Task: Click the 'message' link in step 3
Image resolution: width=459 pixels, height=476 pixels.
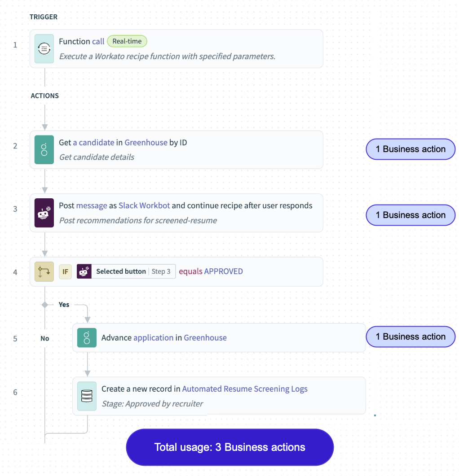Action: pyautogui.click(x=92, y=205)
